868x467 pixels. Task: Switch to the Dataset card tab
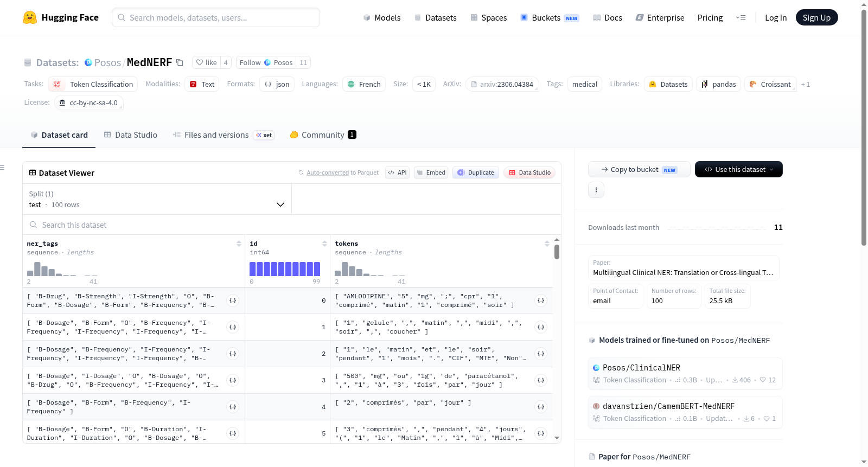tap(59, 135)
